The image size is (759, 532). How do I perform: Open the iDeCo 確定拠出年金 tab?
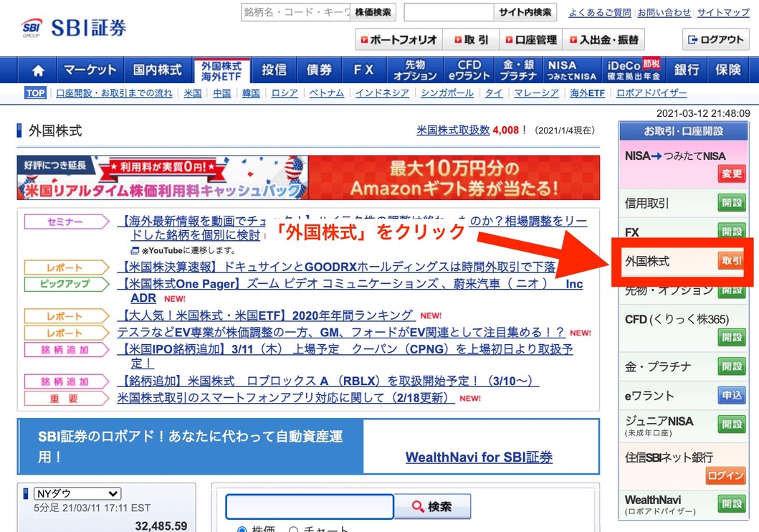(x=633, y=70)
